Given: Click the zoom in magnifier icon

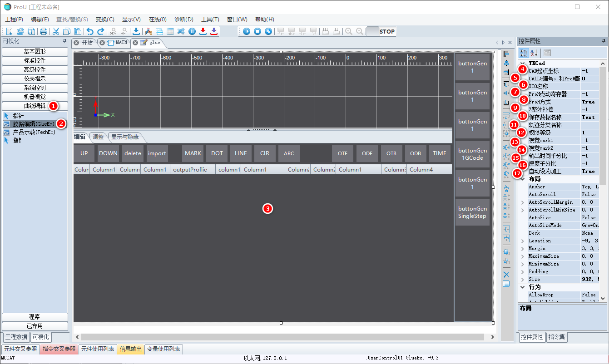Looking at the screenshot, I should pos(349,31).
